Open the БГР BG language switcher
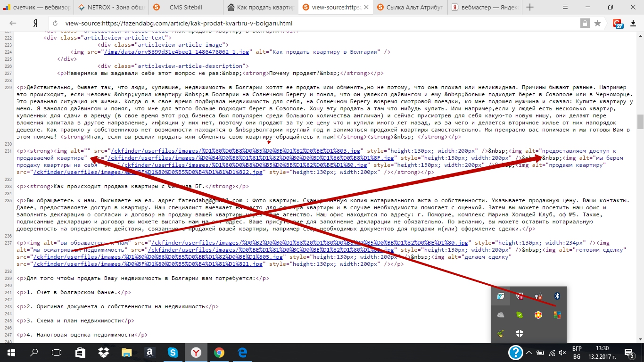 tap(577, 352)
